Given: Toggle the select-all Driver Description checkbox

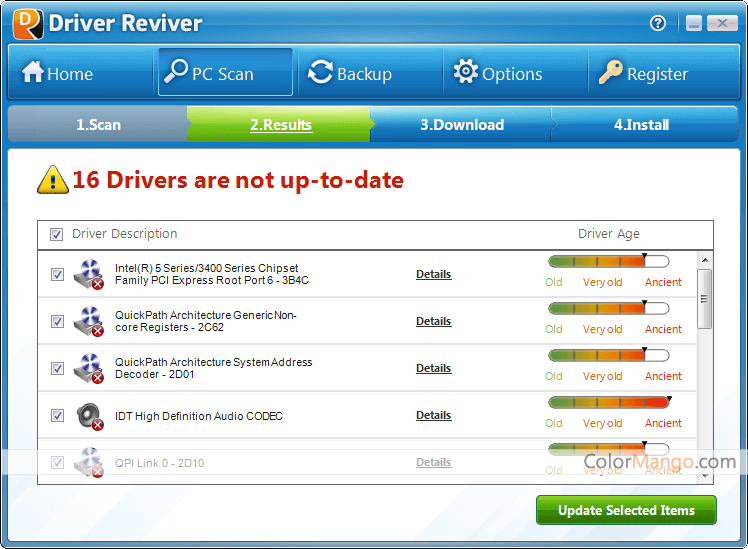Looking at the screenshot, I should [56, 234].
